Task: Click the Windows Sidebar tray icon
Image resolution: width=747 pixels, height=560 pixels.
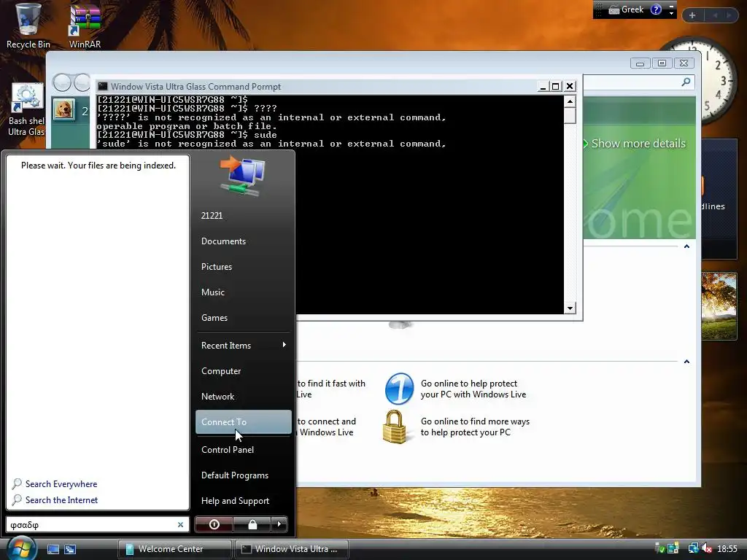Action: pos(673,549)
